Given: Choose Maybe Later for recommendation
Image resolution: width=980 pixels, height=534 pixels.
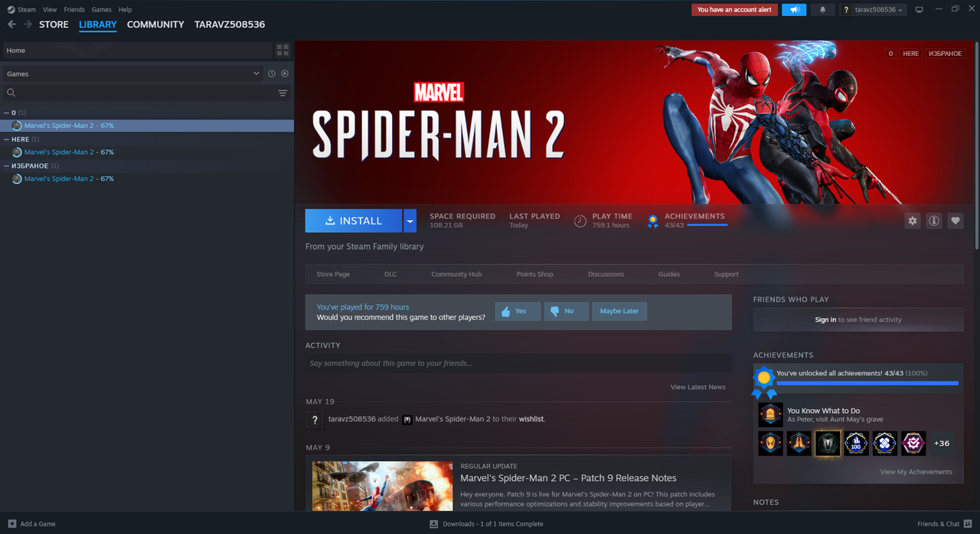Looking at the screenshot, I should click(x=619, y=311).
